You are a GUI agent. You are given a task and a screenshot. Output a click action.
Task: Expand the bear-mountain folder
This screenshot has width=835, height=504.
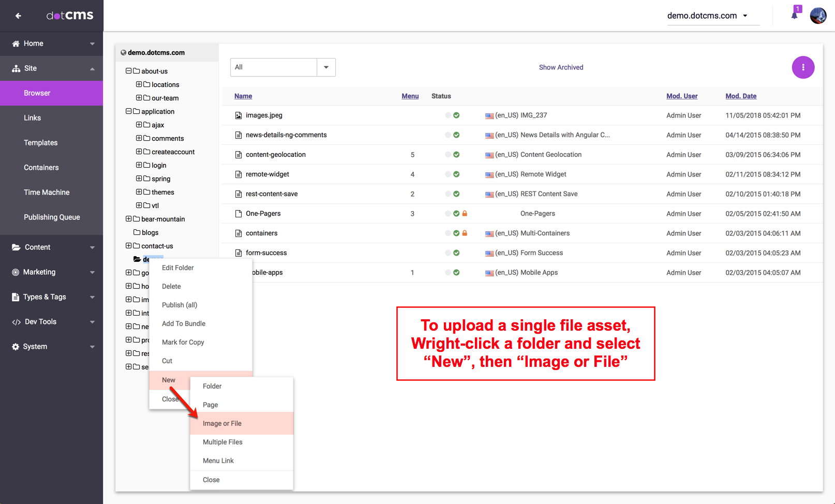coord(129,219)
